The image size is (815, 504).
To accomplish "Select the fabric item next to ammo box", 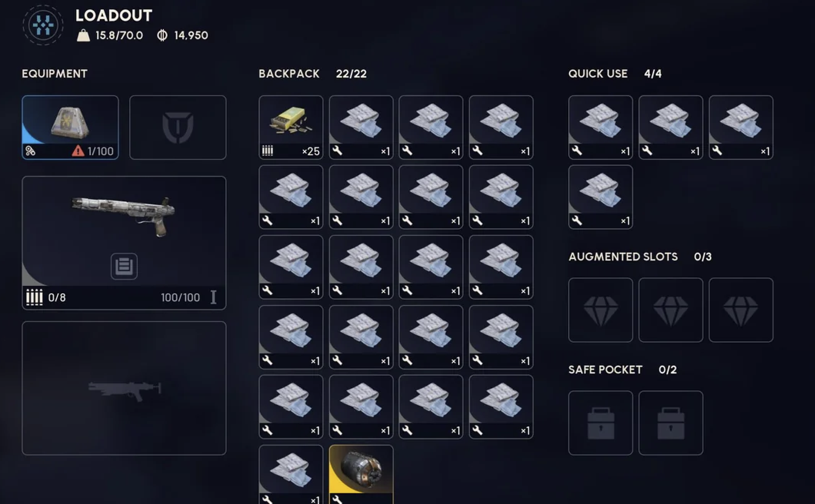I will pyautogui.click(x=361, y=127).
